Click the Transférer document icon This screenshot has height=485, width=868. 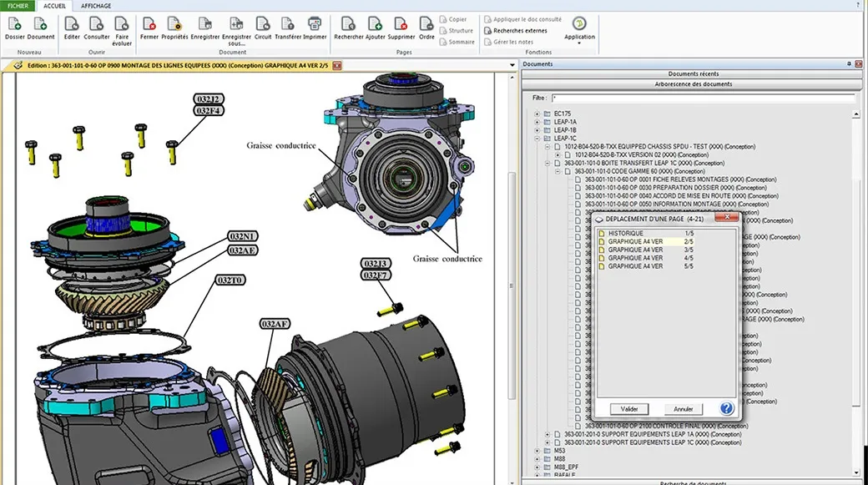pyautogui.click(x=288, y=24)
